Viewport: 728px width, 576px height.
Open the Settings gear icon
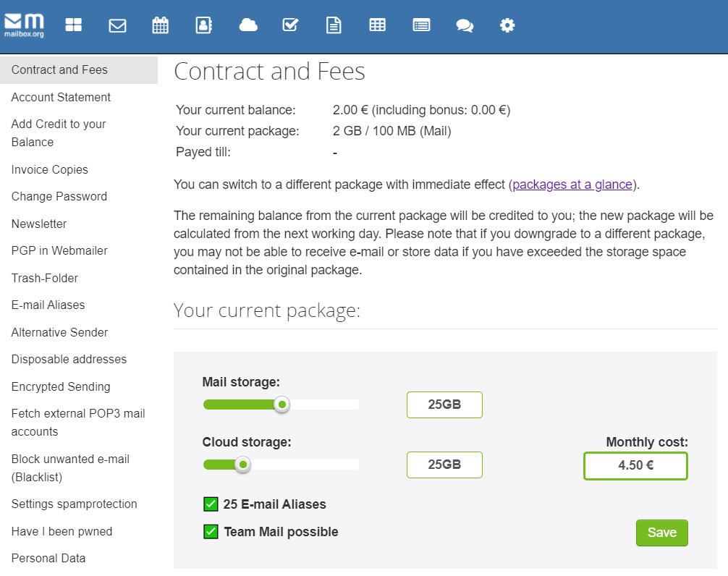coord(507,25)
